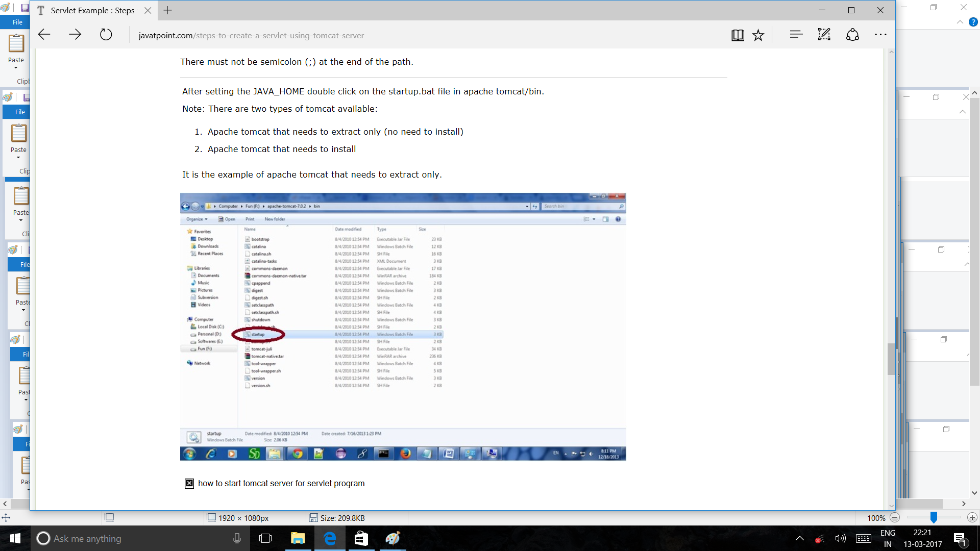Open a new browser tab

pyautogui.click(x=167, y=10)
